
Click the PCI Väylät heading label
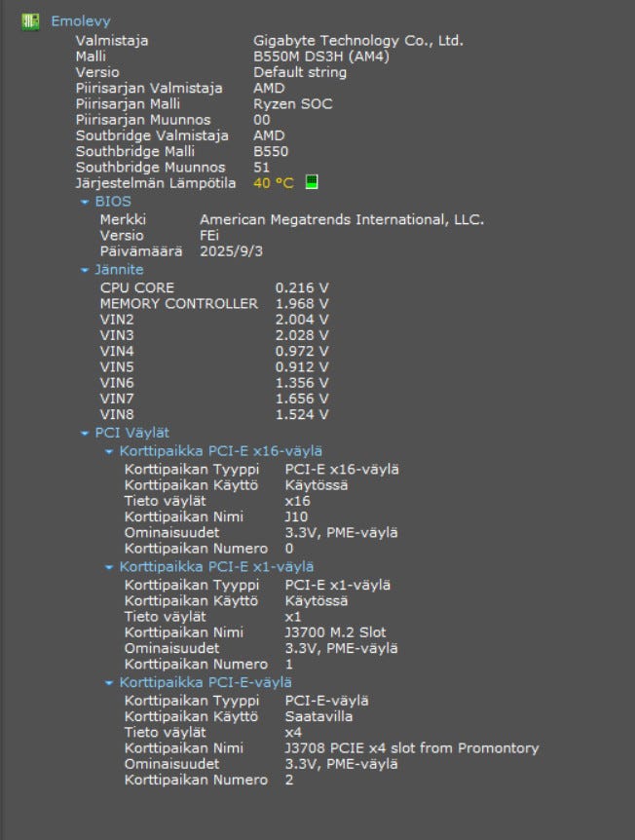(131, 433)
